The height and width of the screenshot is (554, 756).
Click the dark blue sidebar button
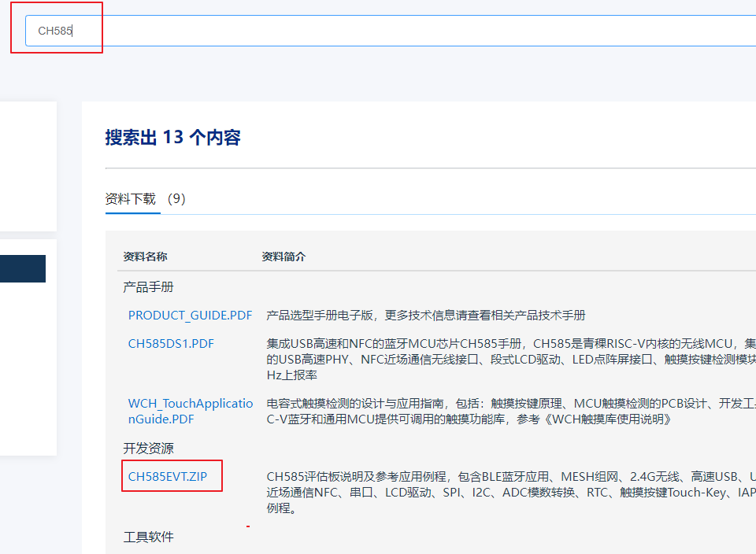[x=23, y=269]
